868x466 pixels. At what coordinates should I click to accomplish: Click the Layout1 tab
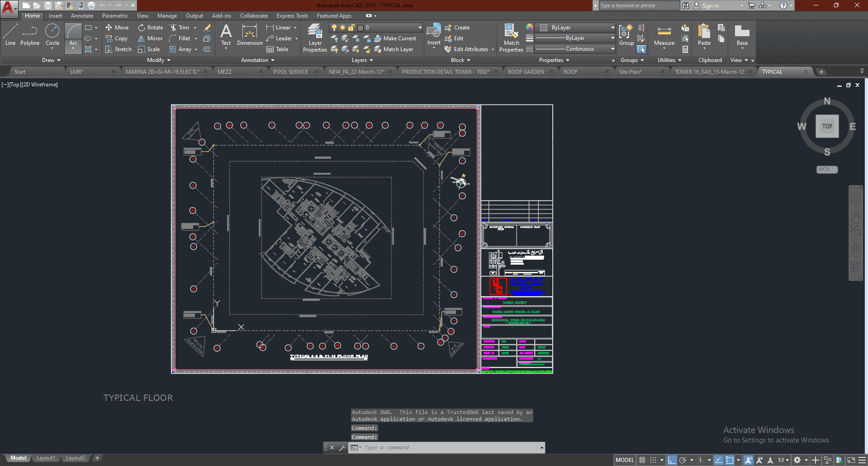pyautogui.click(x=46, y=458)
